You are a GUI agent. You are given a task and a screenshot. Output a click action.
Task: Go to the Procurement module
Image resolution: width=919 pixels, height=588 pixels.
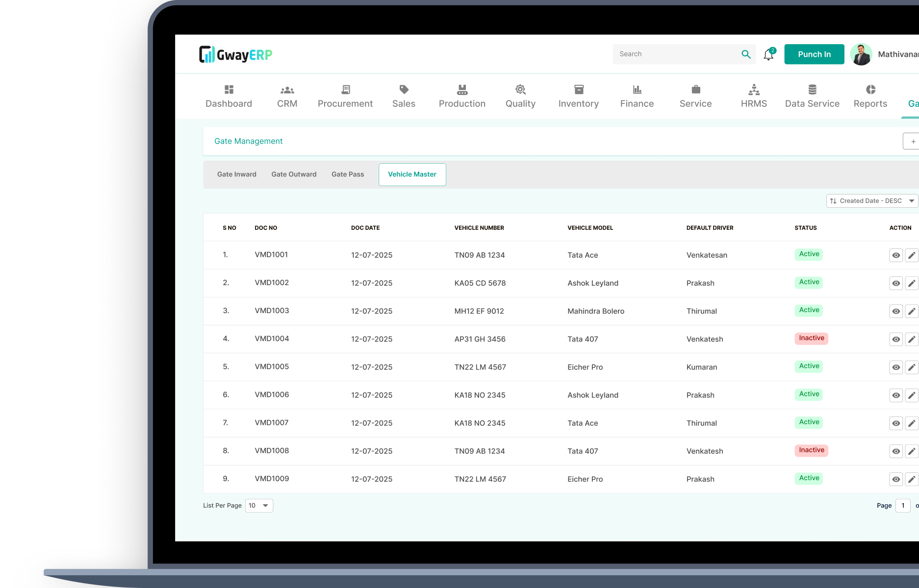[345, 96]
